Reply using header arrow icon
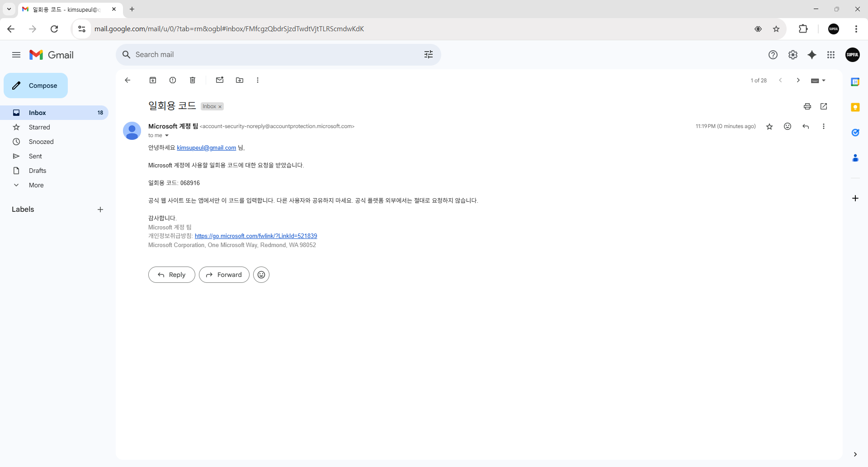Screen dimensions: 868x467 pyautogui.click(x=806, y=126)
